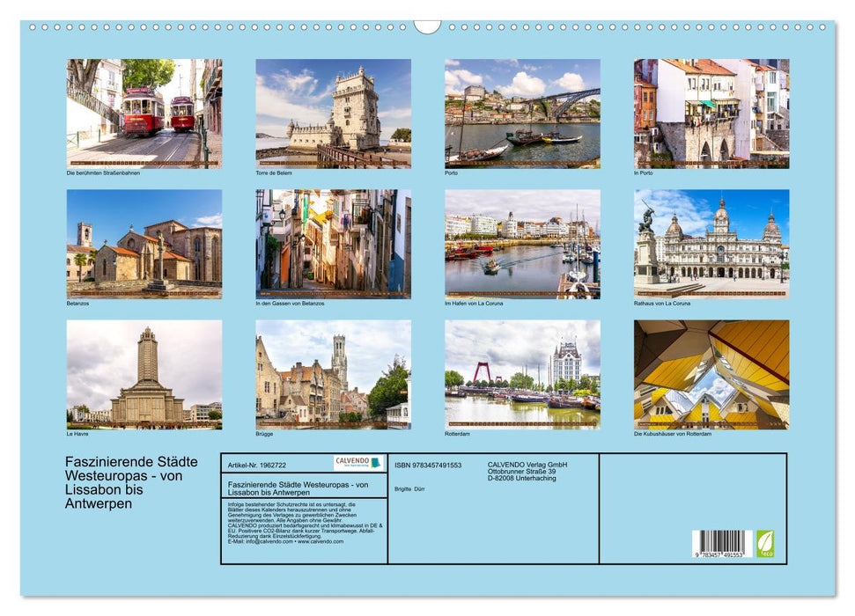Select the Betanzos alleys photo
Screen dimensions: 855x616
point(333,244)
